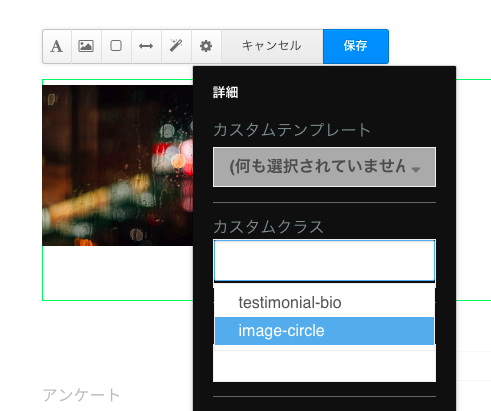Click the カスタムクラス label

(x=268, y=227)
